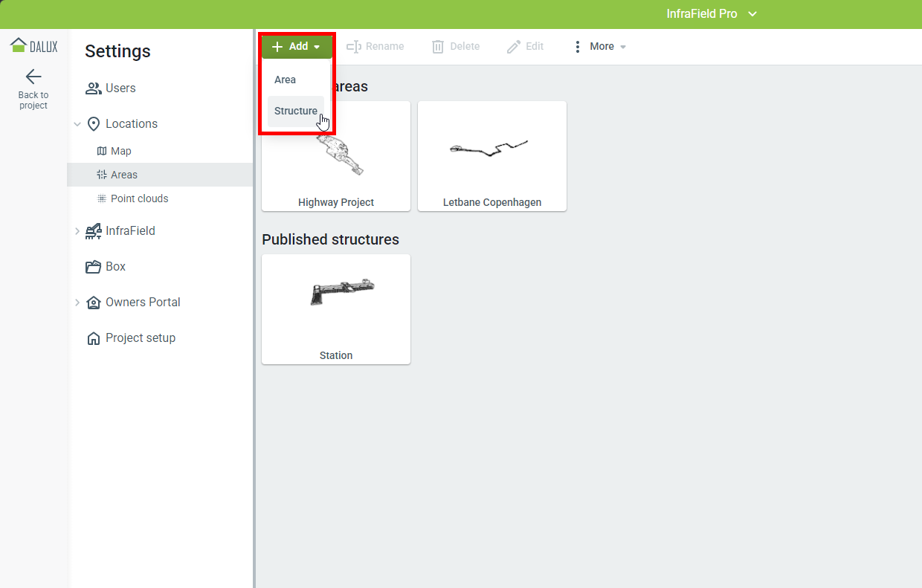
Task: Select the Letbane Copenhagen area thumbnail
Action: tap(491, 156)
